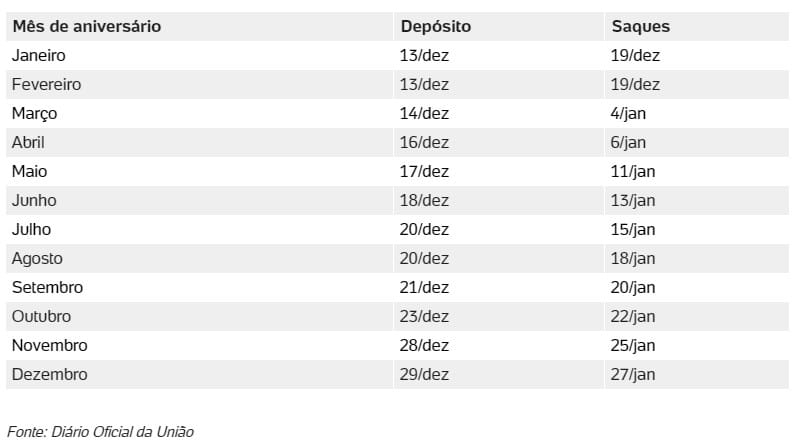This screenshot has height=446, width=804.
Task: Select the 'Depósito' column header
Action: [x=435, y=26]
